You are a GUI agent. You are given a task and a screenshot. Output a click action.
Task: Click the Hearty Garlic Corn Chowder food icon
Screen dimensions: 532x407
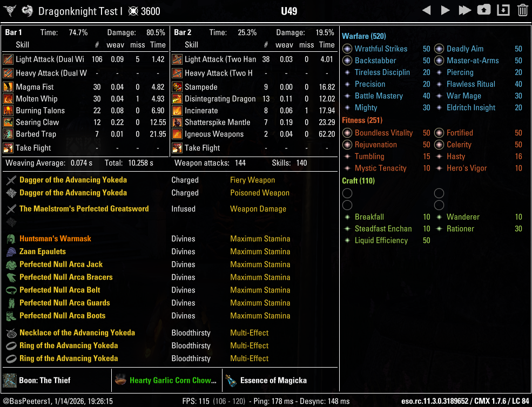click(x=120, y=381)
